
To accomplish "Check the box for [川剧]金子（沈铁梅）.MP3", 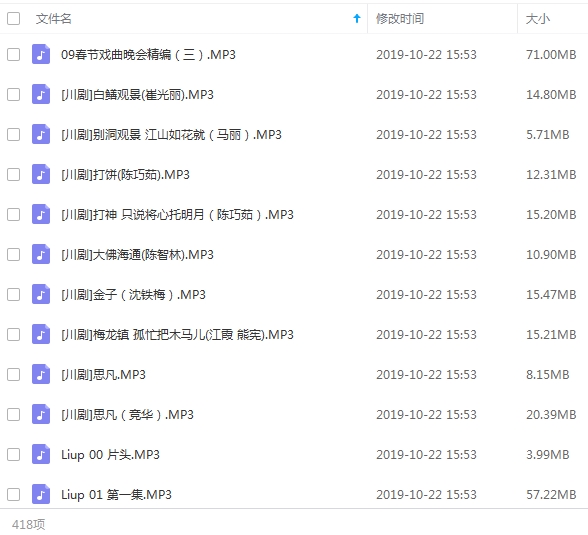I will point(14,295).
